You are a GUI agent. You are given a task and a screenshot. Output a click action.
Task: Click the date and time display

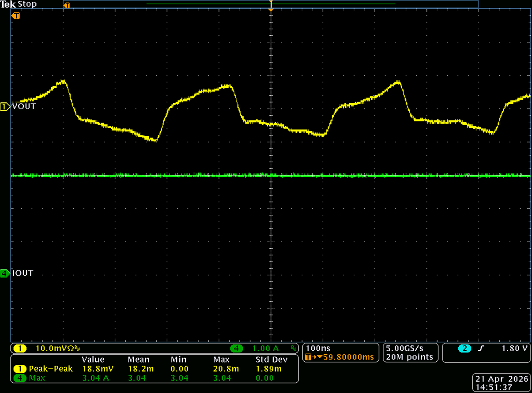(501, 383)
